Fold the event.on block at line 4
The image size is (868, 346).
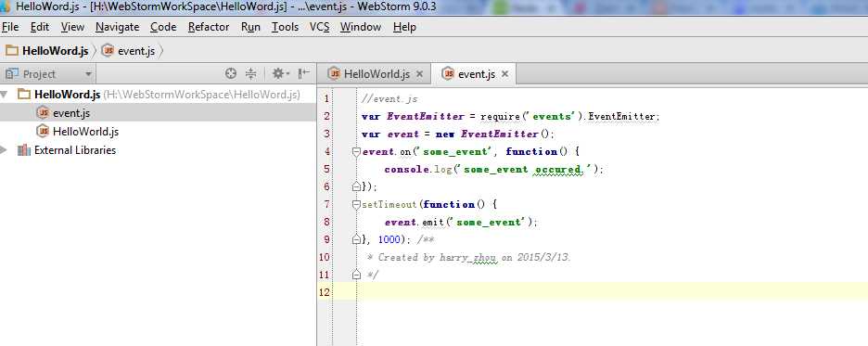(356, 152)
